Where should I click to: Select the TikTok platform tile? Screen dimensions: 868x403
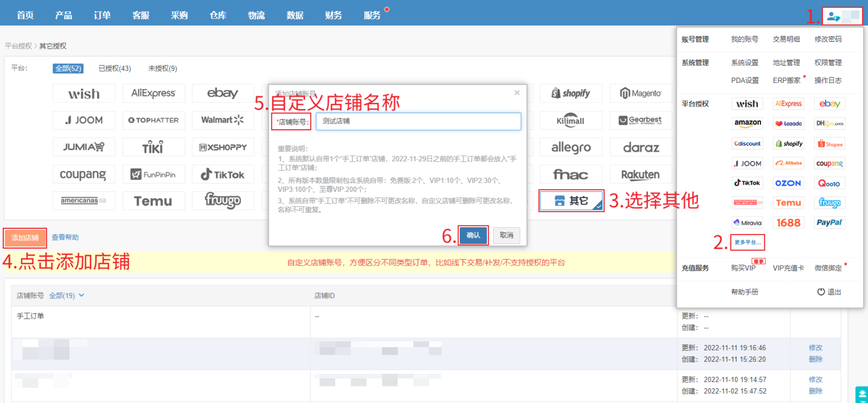[223, 174]
